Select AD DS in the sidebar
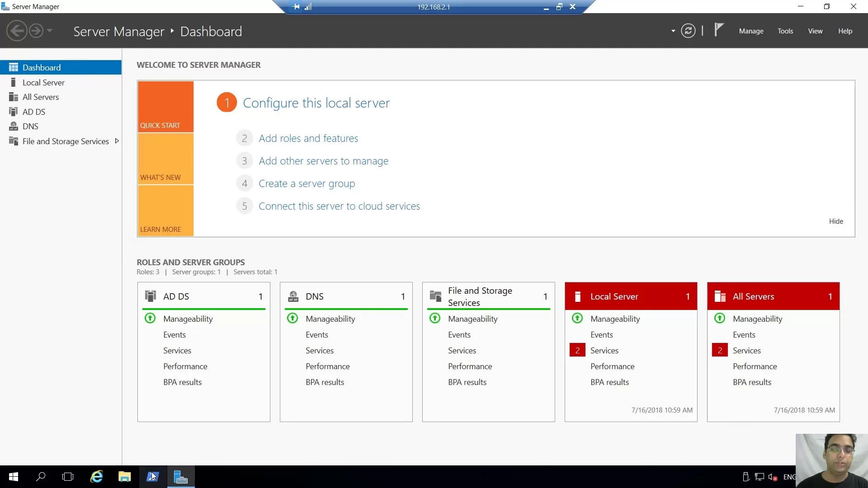The image size is (868, 488). pyautogui.click(x=34, y=112)
